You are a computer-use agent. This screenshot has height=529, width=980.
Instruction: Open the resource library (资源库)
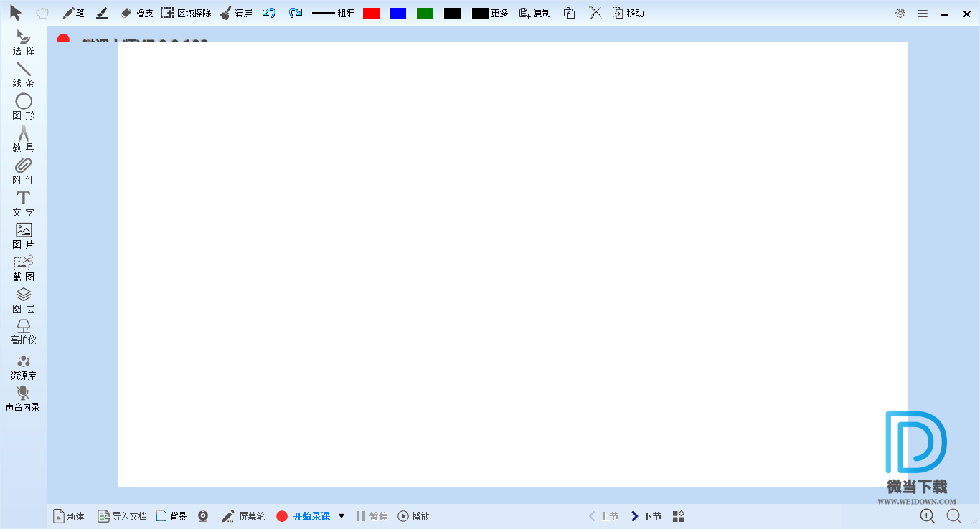click(x=23, y=368)
